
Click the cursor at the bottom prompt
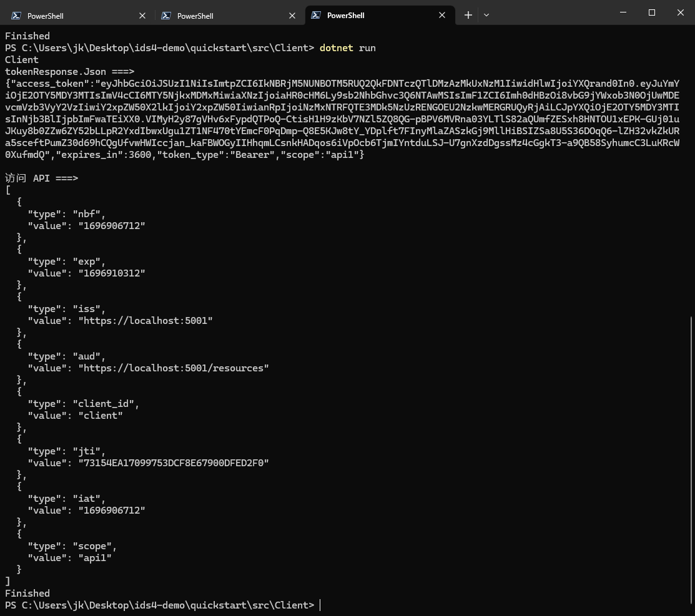coord(320,605)
